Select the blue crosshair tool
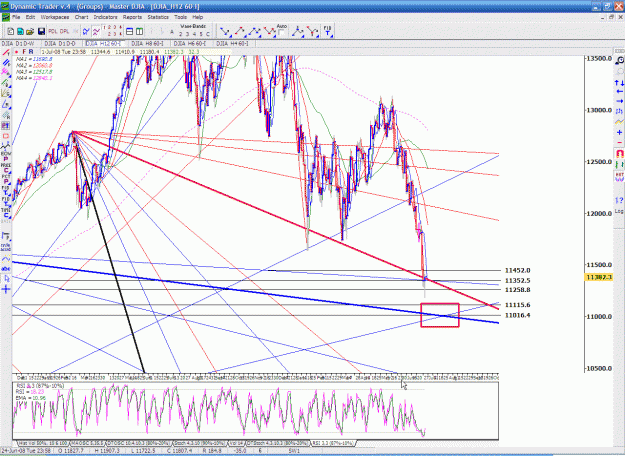This screenshot has height=456, width=625. pos(6,289)
